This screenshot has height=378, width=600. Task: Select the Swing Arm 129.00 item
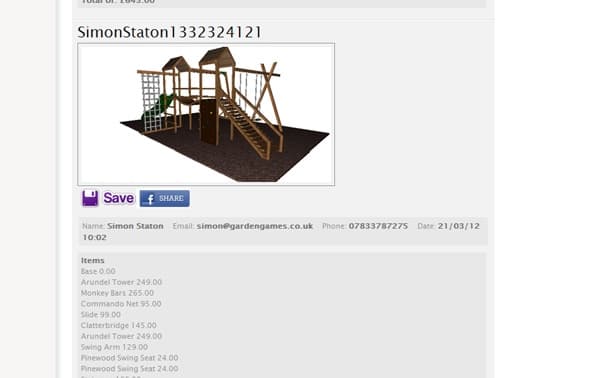tap(114, 347)
